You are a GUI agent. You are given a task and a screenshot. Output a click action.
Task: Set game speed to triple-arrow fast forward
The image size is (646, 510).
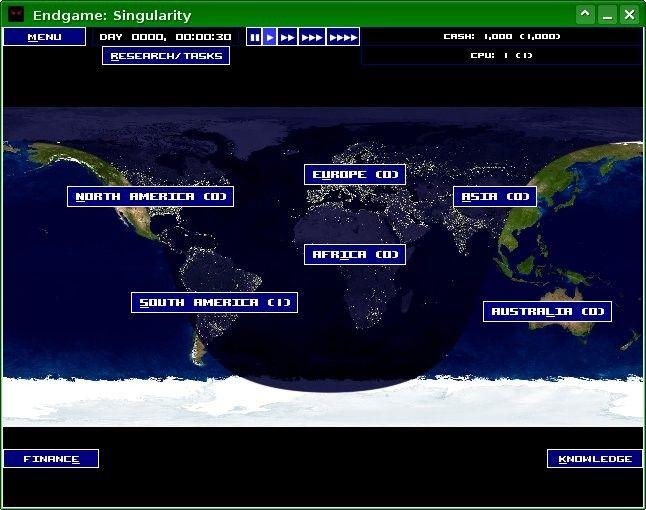312,37
